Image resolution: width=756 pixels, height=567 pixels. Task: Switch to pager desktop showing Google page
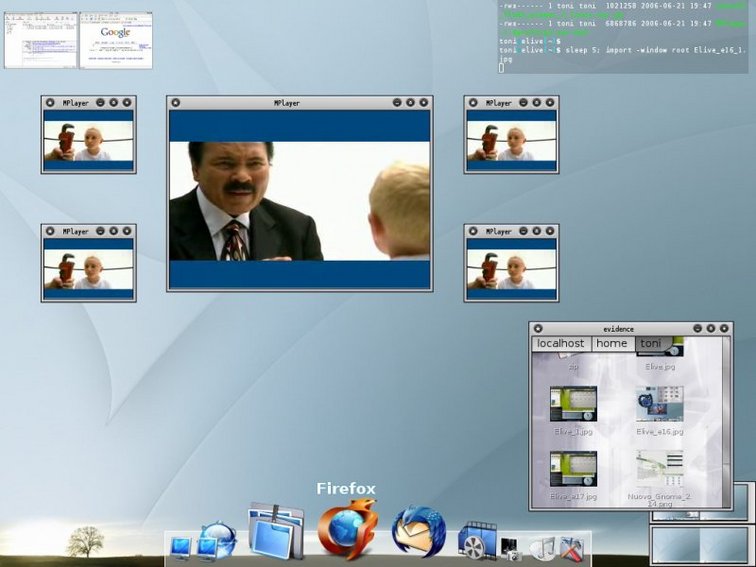coord(116,40)
